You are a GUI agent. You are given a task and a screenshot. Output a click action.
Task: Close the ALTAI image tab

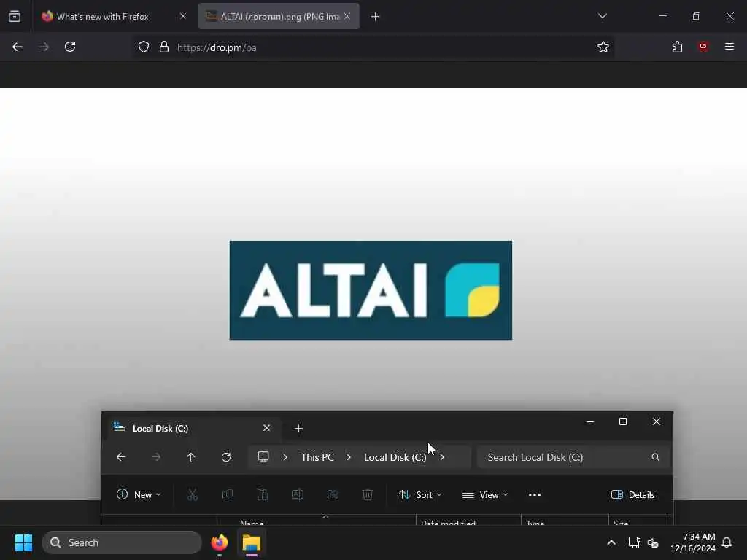(x=347, y=16)
